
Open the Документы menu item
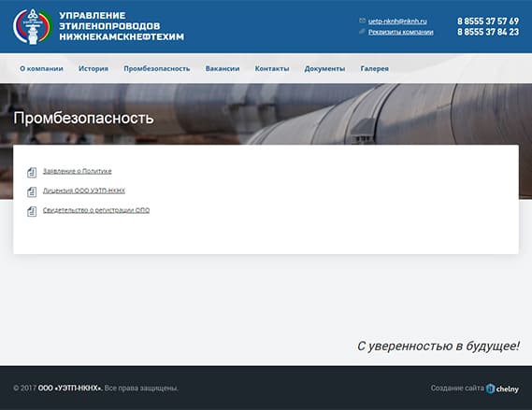[324, 68]
